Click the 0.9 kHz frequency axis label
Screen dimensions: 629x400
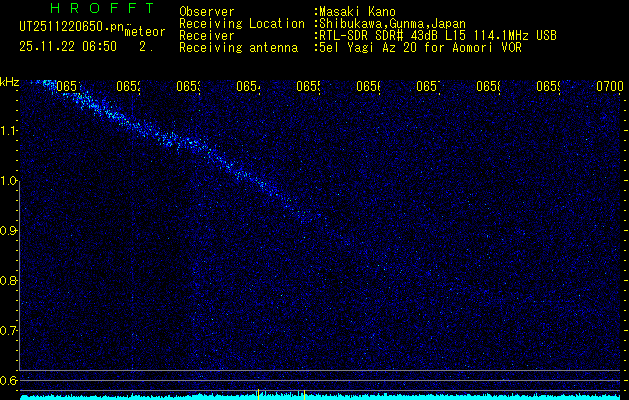point(9,231)
